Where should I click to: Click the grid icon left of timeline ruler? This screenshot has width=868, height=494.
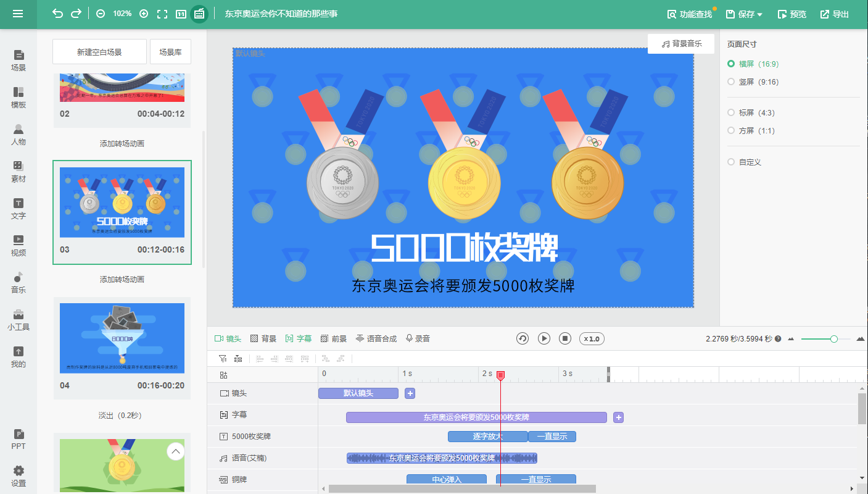(223, 375)
